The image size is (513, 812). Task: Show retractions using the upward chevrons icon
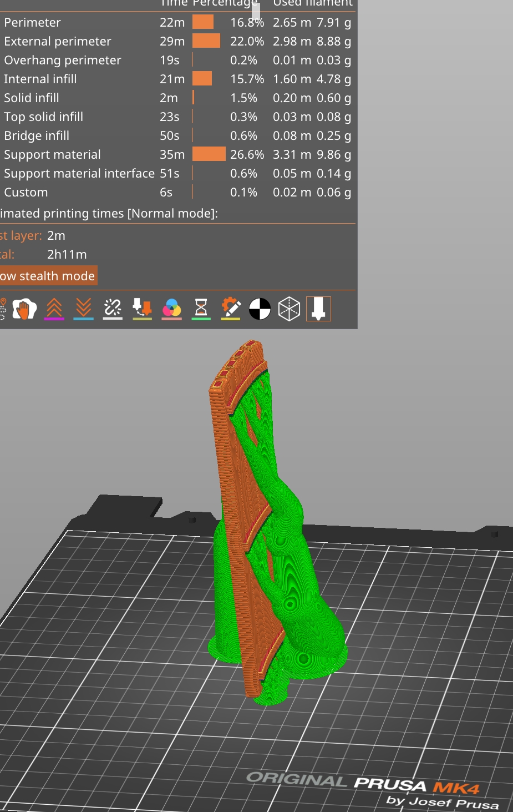pyautogui.click(x=54, y=309)
